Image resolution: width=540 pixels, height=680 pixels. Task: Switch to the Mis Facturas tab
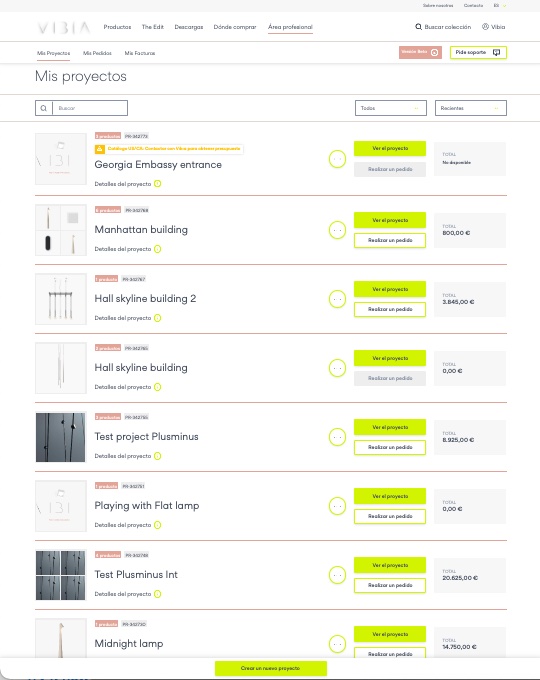(x=140, y=53)
